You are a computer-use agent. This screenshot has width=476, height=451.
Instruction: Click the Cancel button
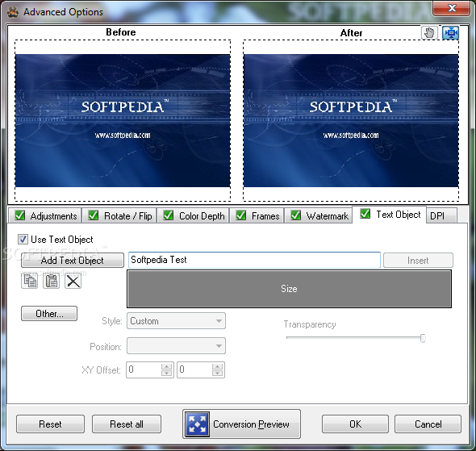pos(428,424)
